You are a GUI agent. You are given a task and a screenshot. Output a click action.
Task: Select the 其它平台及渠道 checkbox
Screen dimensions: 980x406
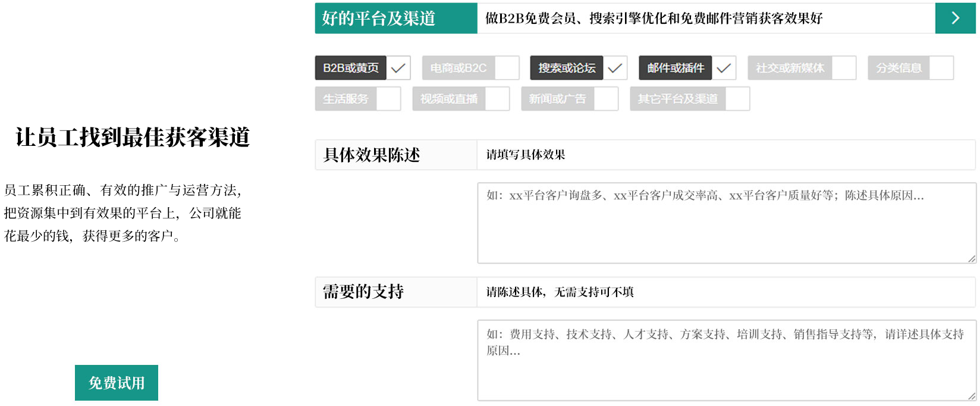(737, 99)
